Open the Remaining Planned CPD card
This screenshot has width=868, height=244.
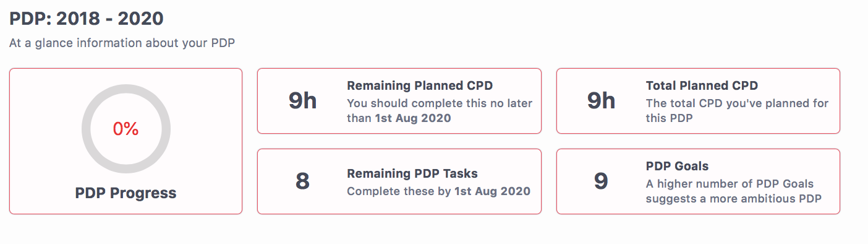[x=399, y=101]
